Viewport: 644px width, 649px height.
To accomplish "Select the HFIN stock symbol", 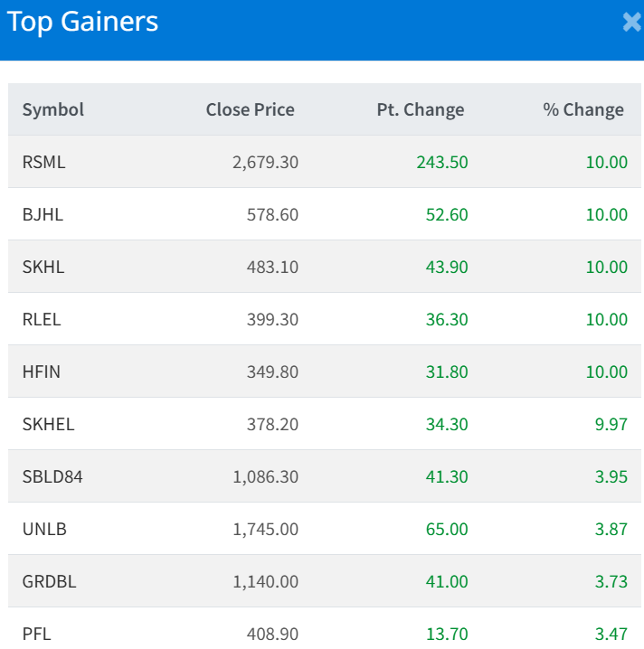I will click(x=42, y=372).
